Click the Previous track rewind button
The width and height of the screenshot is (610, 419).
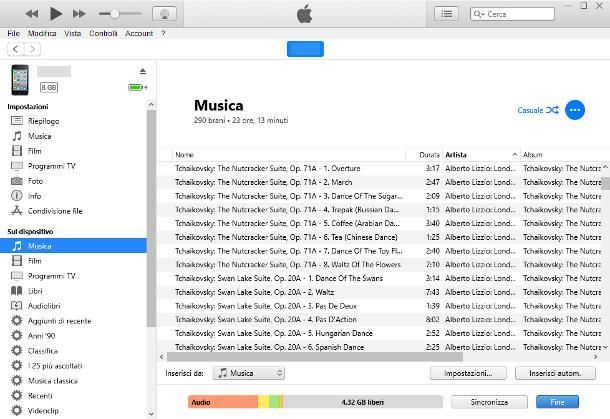click(32, 14)
